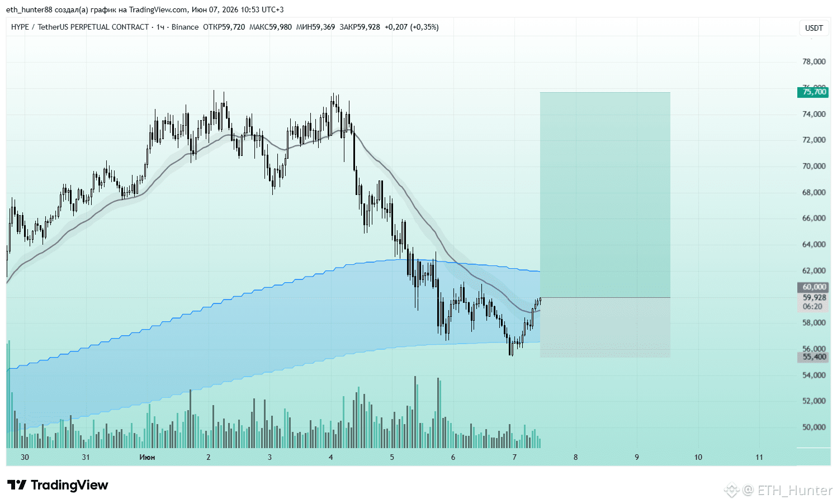The image size is (837, 504).
Task: Select the 60,000 entry price label
Action: point(813,287)
